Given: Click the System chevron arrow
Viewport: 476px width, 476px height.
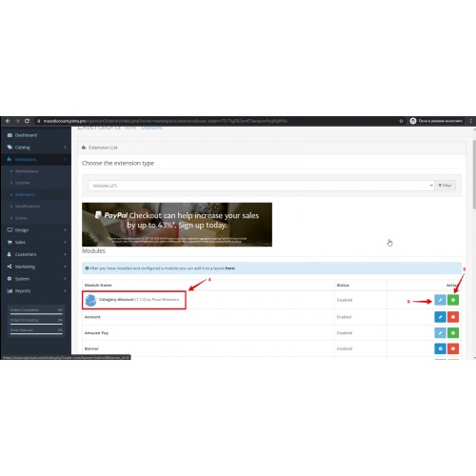Looking at the screenshot, I should 65,279.
